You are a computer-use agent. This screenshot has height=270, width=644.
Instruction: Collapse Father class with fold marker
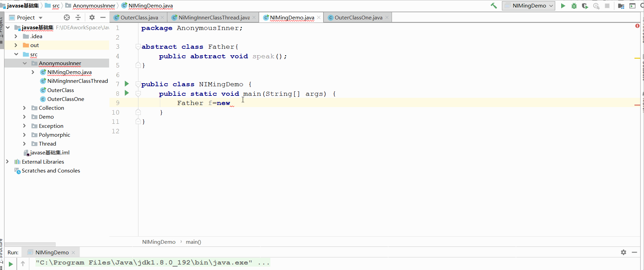point(138,47)
